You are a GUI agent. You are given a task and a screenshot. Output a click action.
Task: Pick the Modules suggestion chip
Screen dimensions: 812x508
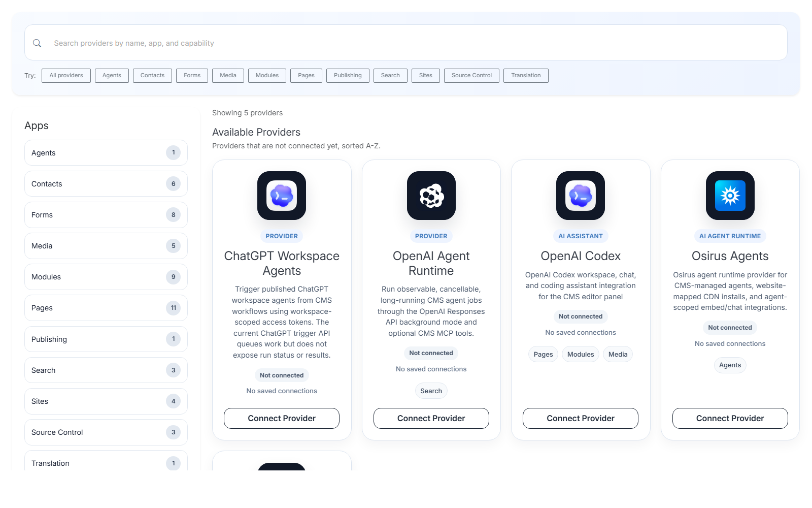click(x=267, y=76)
